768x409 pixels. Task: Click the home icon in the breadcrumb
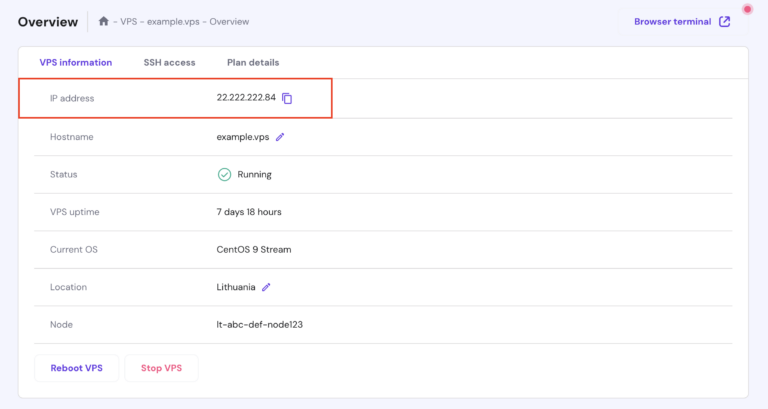click(103, 21)
